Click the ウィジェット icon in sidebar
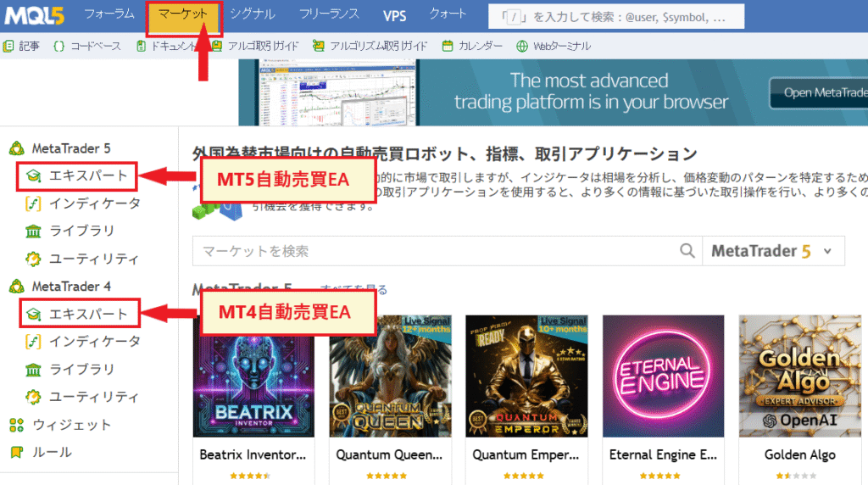The image size is (868, 485). click(16, 424)
